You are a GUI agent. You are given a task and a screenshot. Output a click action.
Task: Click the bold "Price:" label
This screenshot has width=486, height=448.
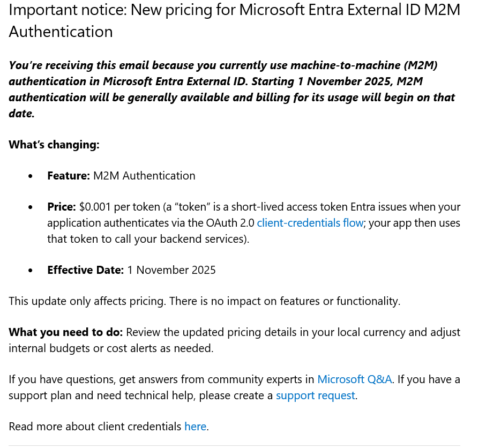pyautogui.click(x=62, y=207)
